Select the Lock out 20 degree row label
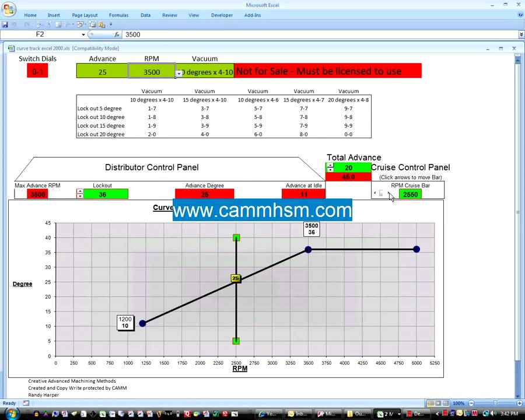 [x=101, y=134]
